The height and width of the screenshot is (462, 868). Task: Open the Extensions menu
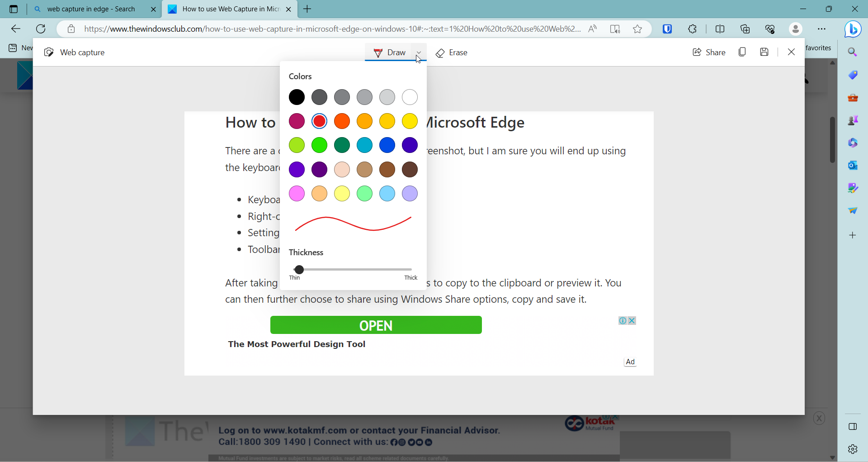click(x=693, y=29)
